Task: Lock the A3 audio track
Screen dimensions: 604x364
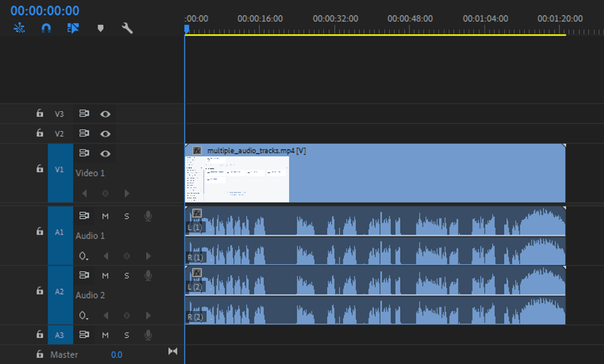Action: point(40,335)
